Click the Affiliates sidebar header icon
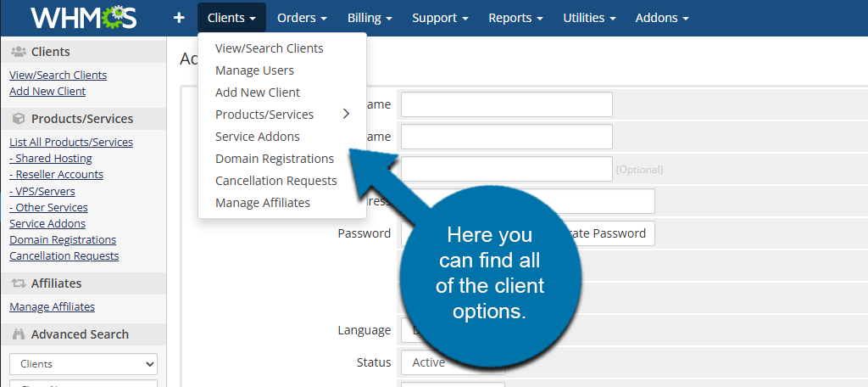The height and width of the screenshot is (387, 868). point(18,283)
